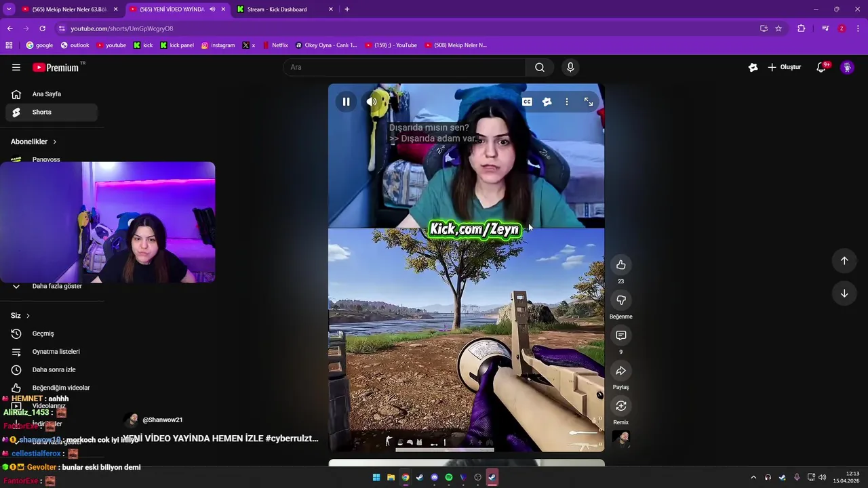Open Windows Start menu
The width and height of the screenshot is (868, 488).
376,477
